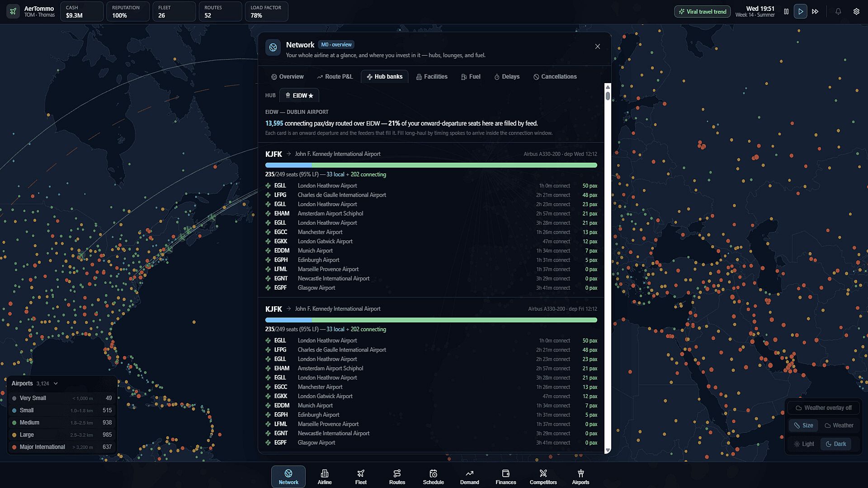
Task: Click the Viral travel trend badge
Action: [x=702, y=12]
